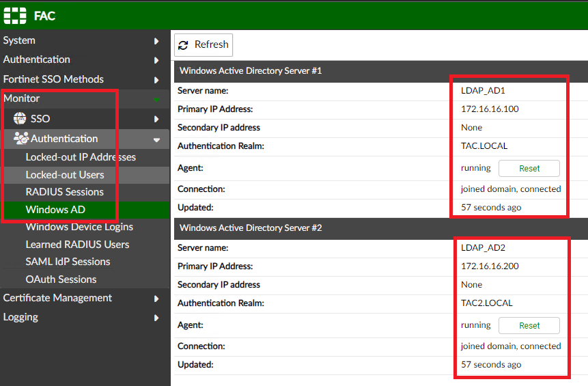Click the Refresh button

coord(204,45)
